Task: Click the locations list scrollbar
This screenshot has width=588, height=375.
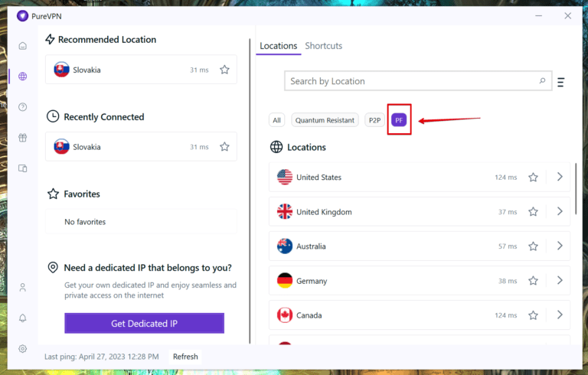Action: [x=576, y=188]
